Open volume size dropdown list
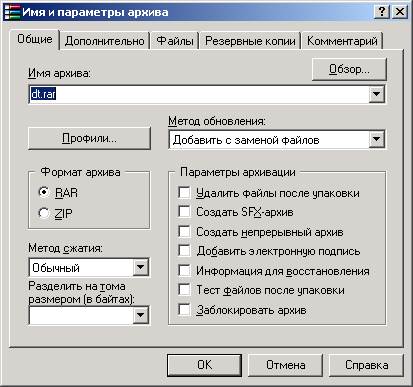Screen dimensions: 413x387 (141, 315)
